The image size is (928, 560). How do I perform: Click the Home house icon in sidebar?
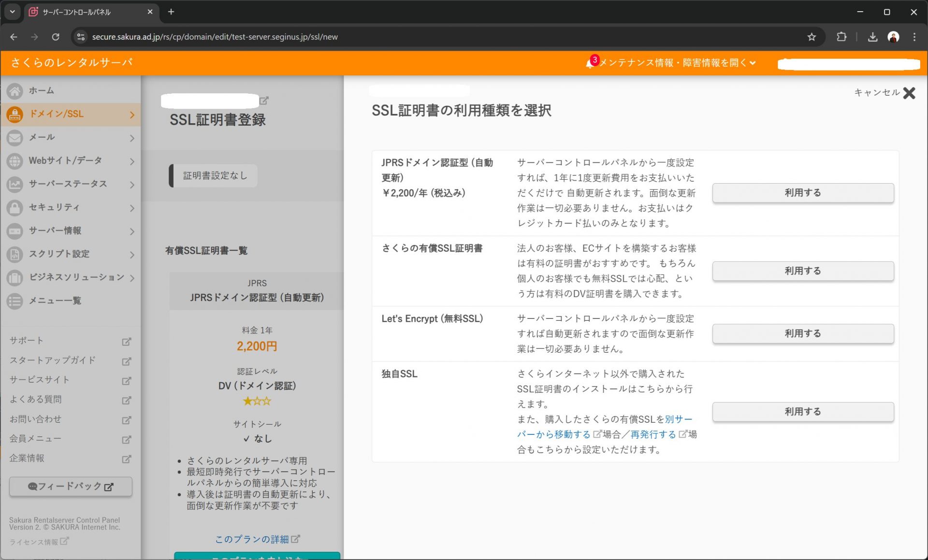coord(14,91)
